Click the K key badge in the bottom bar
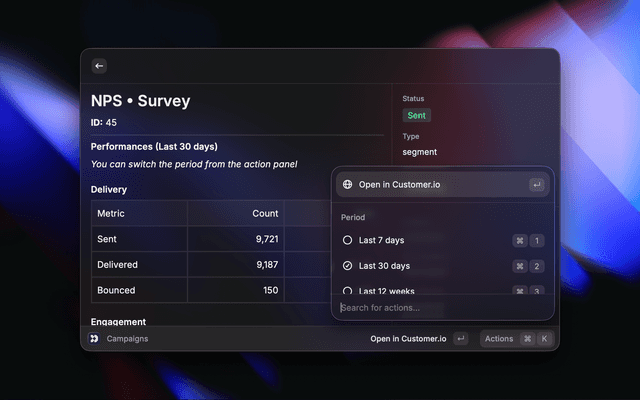The width and height of the screenshot is (640, 400). point(544,339)
